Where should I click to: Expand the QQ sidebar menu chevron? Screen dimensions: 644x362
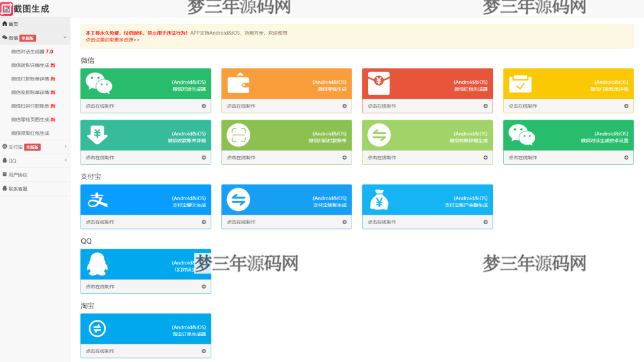coord(65,161)
